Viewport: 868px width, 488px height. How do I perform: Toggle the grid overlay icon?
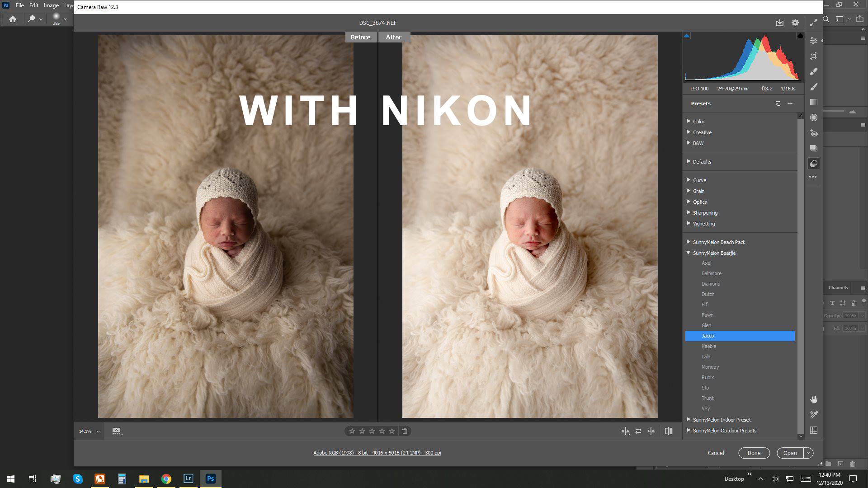pyautogui.click(x=814, y=431)
